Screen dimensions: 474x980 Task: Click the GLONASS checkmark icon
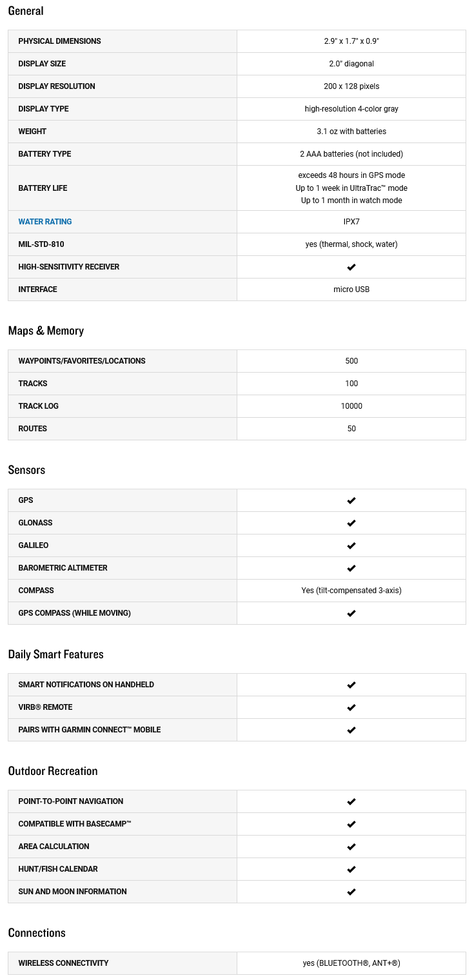(351, 523)
